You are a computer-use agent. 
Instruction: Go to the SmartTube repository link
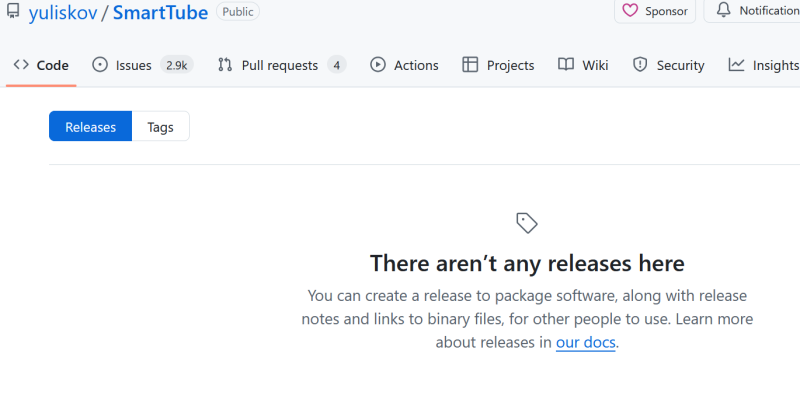click(x=160, y=13)
